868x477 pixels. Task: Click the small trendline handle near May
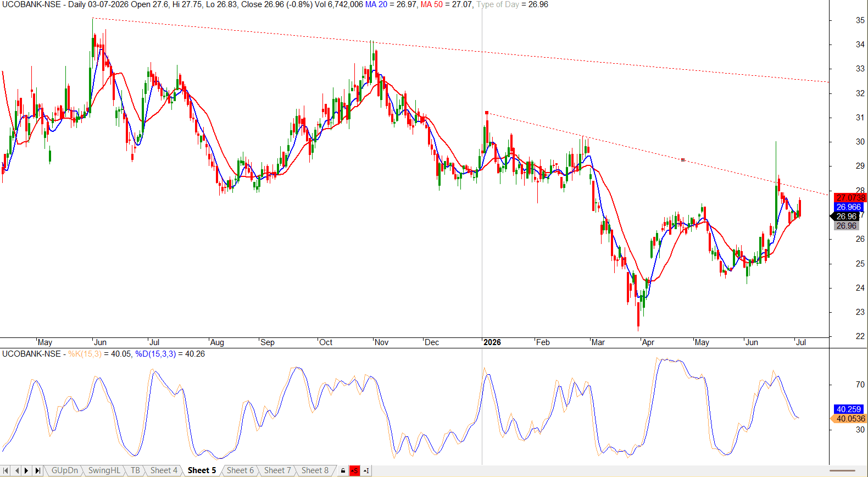pyautogui.click(x=683, y=160)
